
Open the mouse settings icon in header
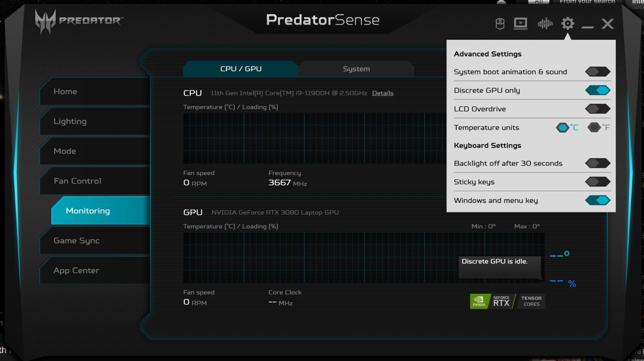point(500,24)
